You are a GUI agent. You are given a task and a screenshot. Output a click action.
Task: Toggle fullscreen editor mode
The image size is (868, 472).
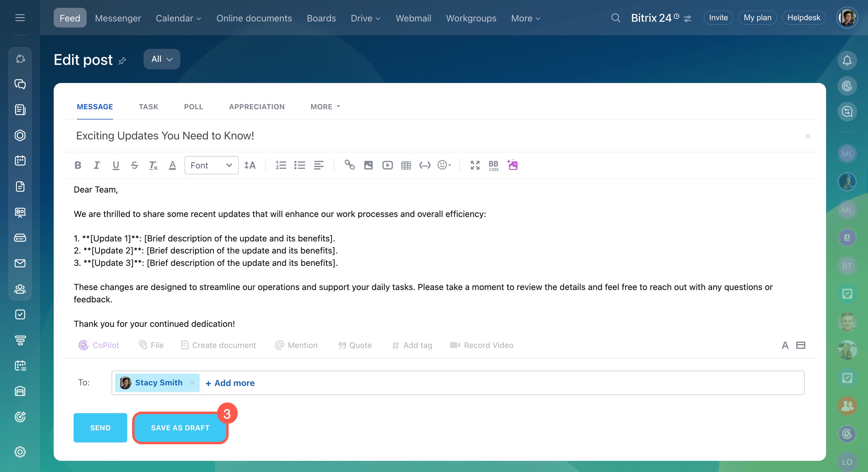tap(475, 165)
